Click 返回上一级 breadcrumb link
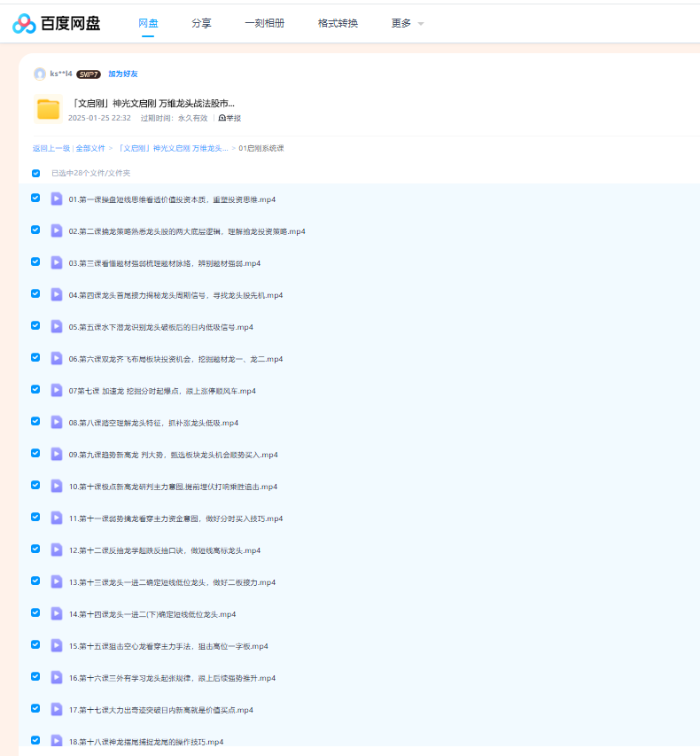This screenshot has width=700, height=756. 51,149
